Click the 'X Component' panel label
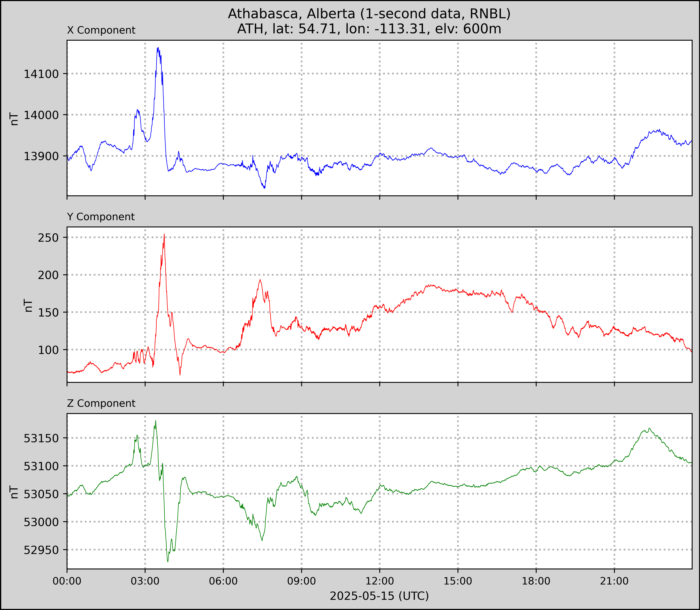 (x=101, y=30)
